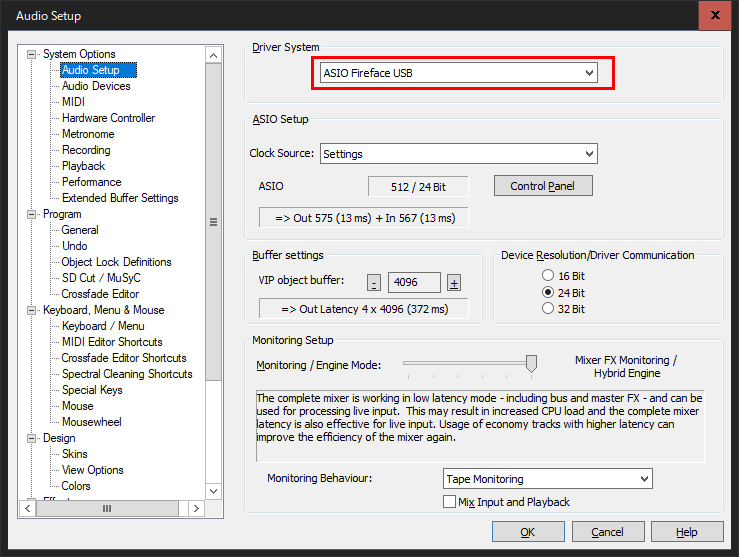Click the VIP object buffer value field
This screenshot has width=739, height=557.
click(x=414, y=282)
